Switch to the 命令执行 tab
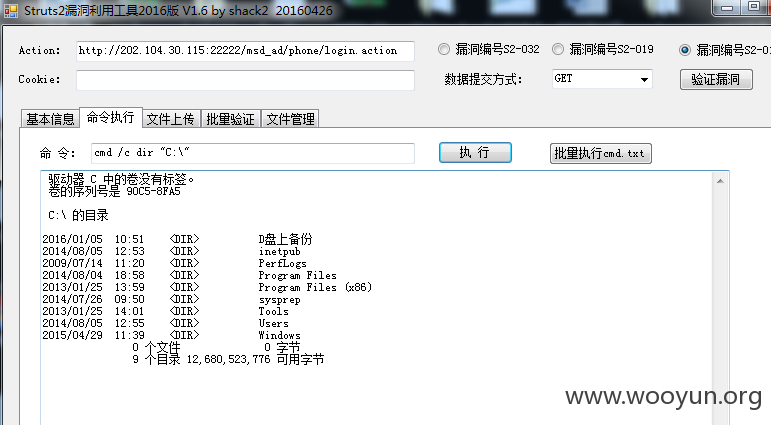Screen dimensions: 771x425 (x=111, y=118)
